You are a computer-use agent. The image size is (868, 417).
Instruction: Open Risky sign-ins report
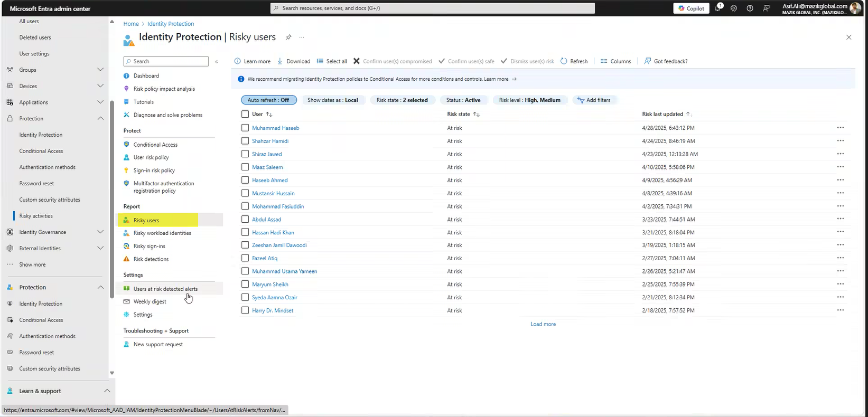[x=149, y=246]
